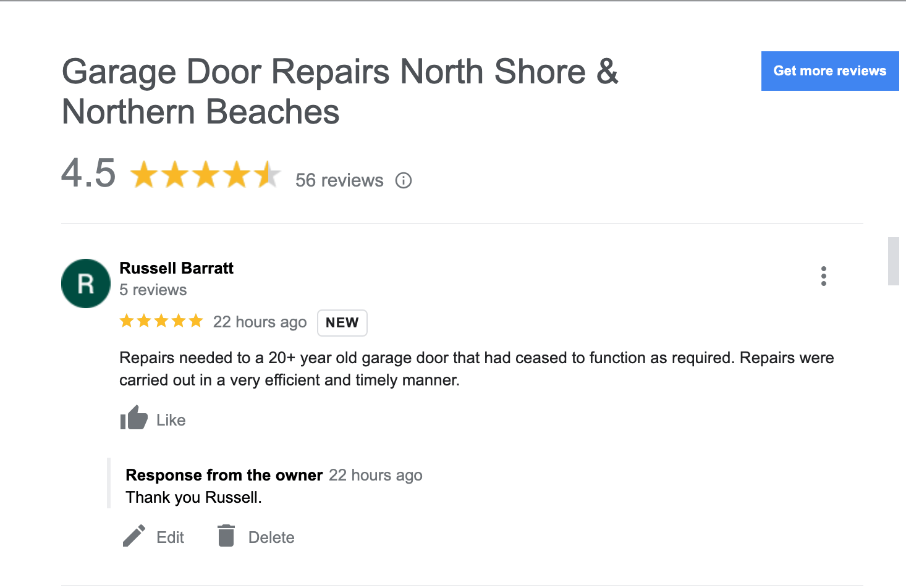Click the Response from the owner heading

coord(224,475)
